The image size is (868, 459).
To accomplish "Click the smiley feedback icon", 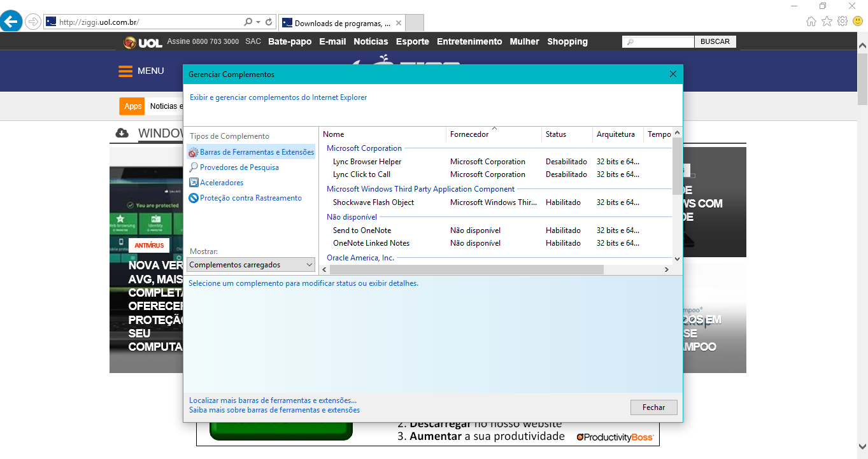I will click(x=858, y=21).
